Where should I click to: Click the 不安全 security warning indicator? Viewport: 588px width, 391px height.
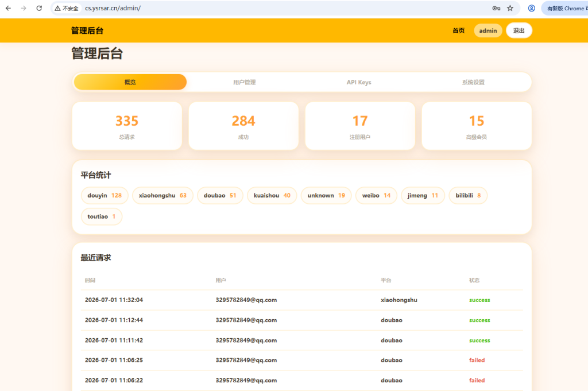point(67,8)
